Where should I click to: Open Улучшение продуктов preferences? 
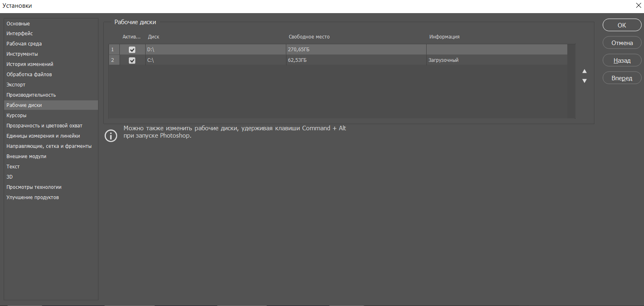coord(51,197)
